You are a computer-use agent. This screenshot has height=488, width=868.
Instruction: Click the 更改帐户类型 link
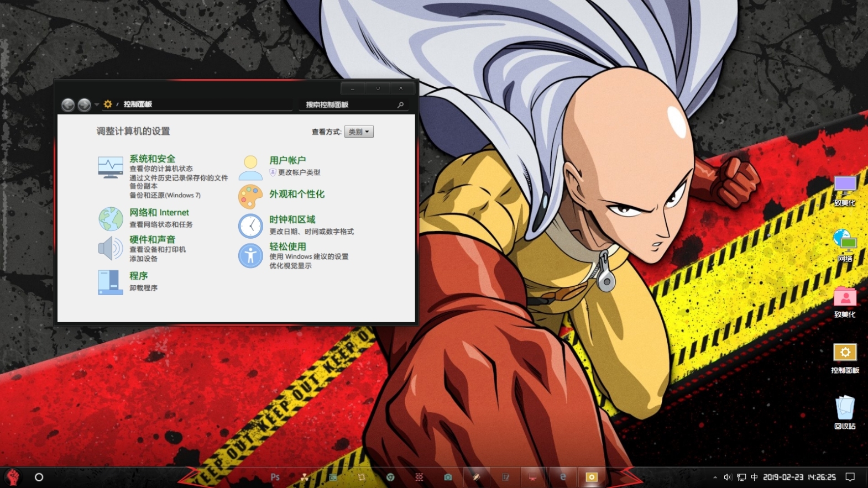click(299, 172)
